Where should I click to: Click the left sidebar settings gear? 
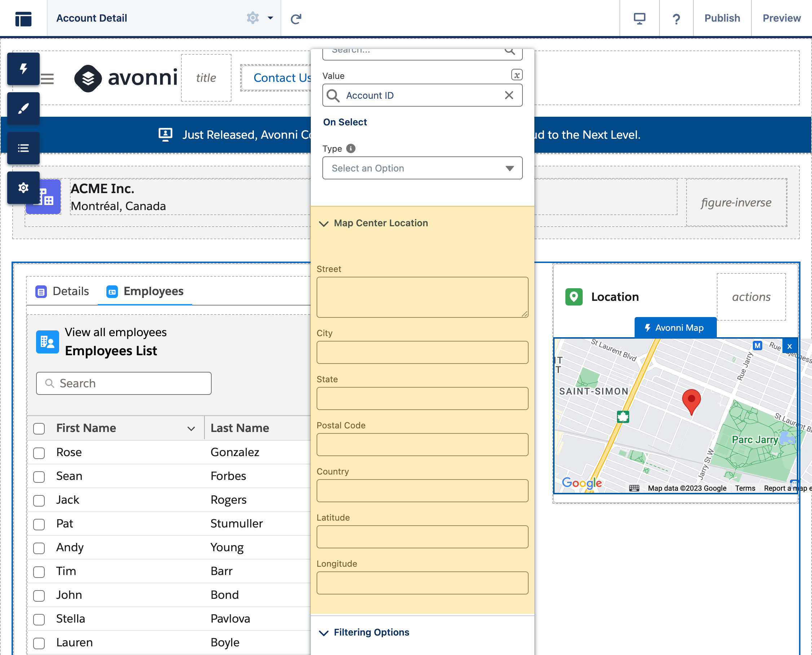[x=23, y=187]
